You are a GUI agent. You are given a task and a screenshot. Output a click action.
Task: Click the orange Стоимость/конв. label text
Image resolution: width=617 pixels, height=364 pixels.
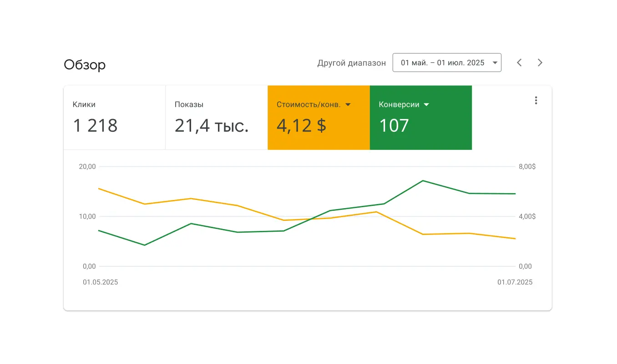tap(308, 105)
